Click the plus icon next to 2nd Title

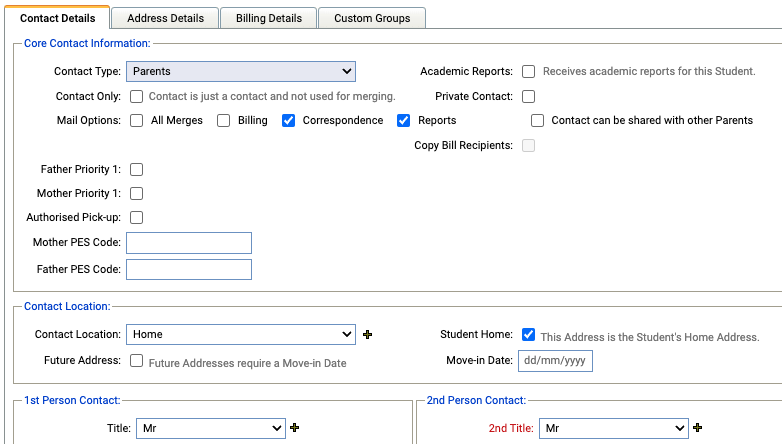697,428
